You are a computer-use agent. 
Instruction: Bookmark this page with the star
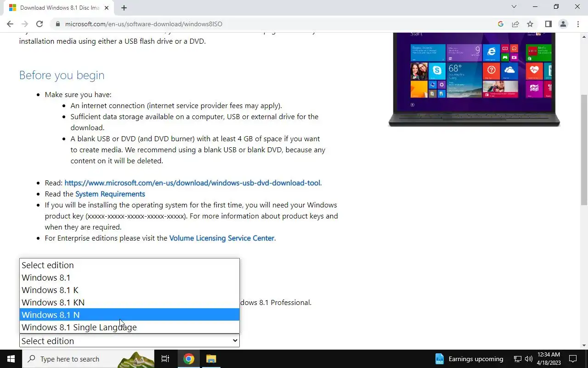pos(530,24)
